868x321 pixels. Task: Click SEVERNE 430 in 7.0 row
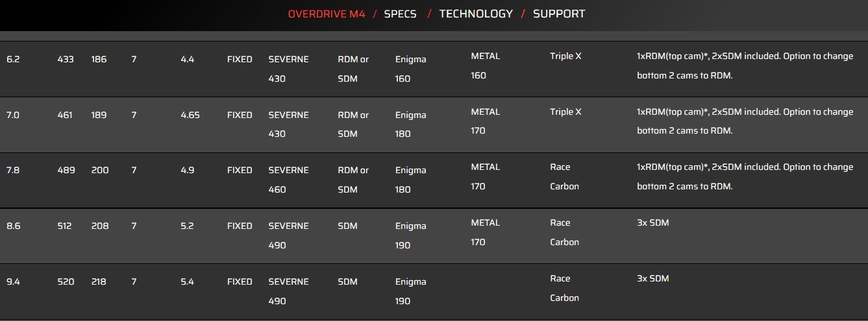coord(288,125)
